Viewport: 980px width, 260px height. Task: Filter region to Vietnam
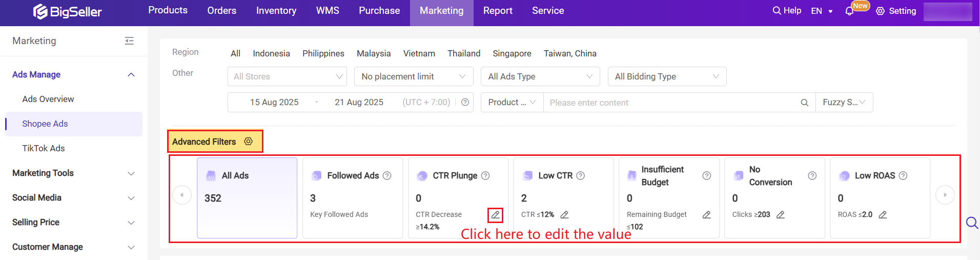(419, 53)
